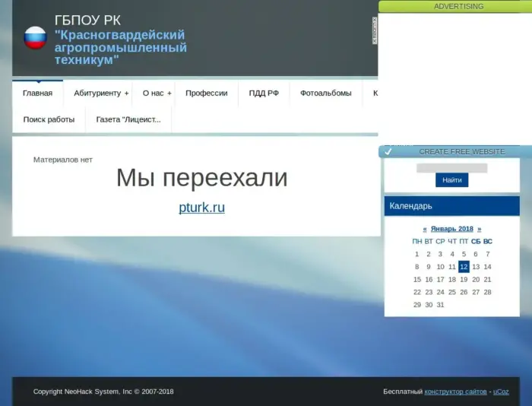Viewport: 532px width, 406px height.
Task: Open the Газета "Лицеист..." menu item
Action: tap(128, 119)
